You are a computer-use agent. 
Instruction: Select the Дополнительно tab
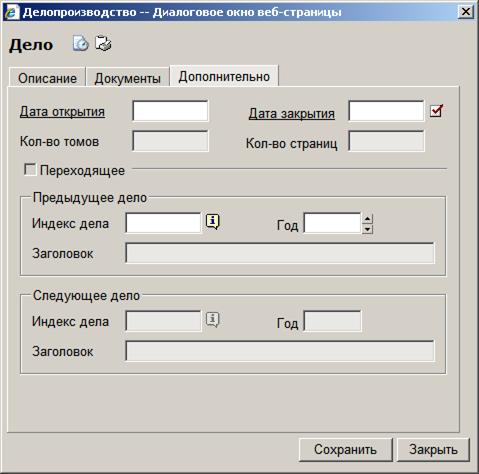tap(224, 76)
